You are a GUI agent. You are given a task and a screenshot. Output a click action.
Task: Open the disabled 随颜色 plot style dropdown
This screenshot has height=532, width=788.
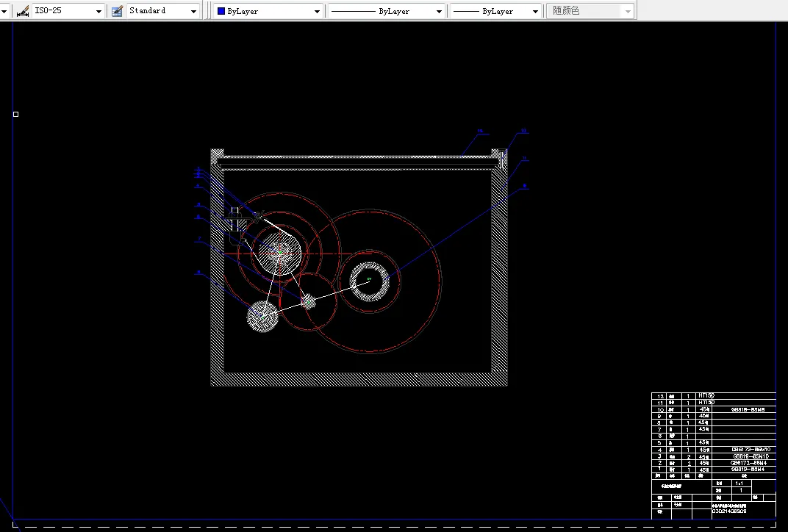(x=590, y=11)
